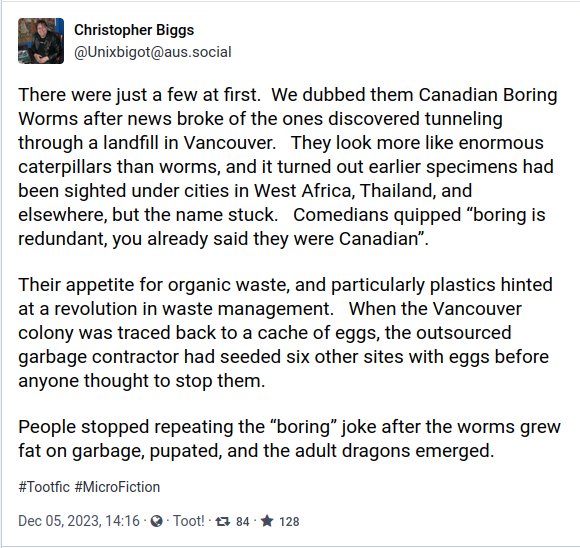The width and height of the screenshot is (580, 548).
Task: View the 84 boosts count
Action: pyautogui.click(x=243, y=522)
